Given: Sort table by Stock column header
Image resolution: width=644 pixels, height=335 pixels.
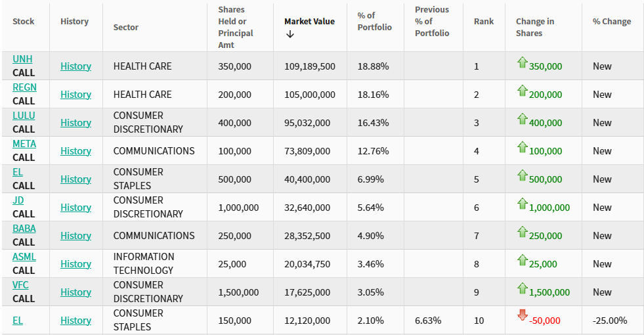Looking at the screenshot, I should click(x=24, y=22).
